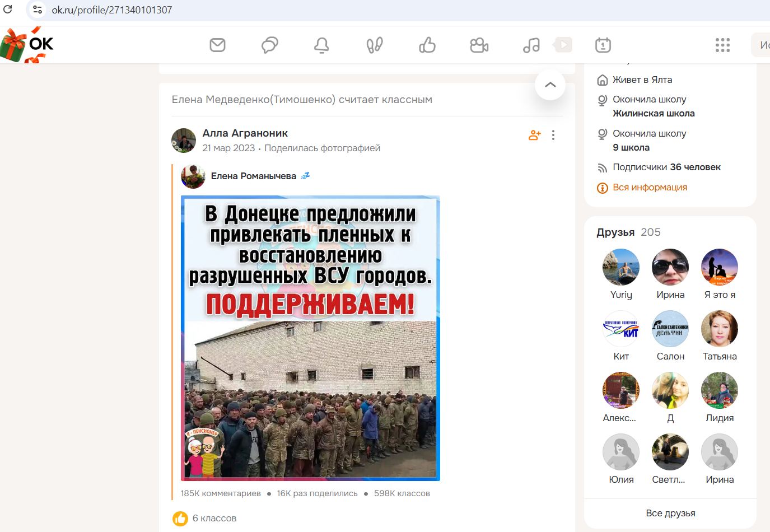Open the Друзья 205 heading
Screen dimensions: 770x532
tap(628, 232)
